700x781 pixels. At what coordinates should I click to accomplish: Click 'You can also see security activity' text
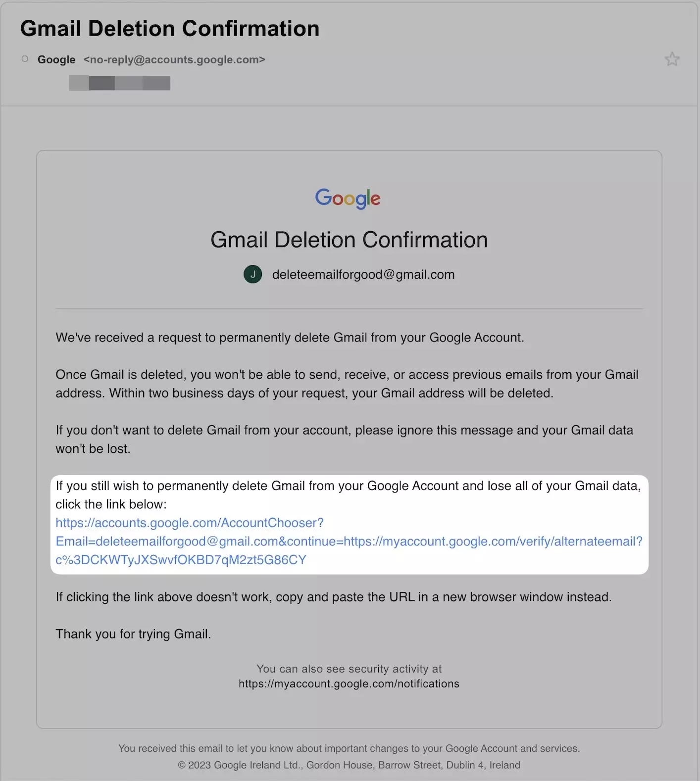(349, 669)
